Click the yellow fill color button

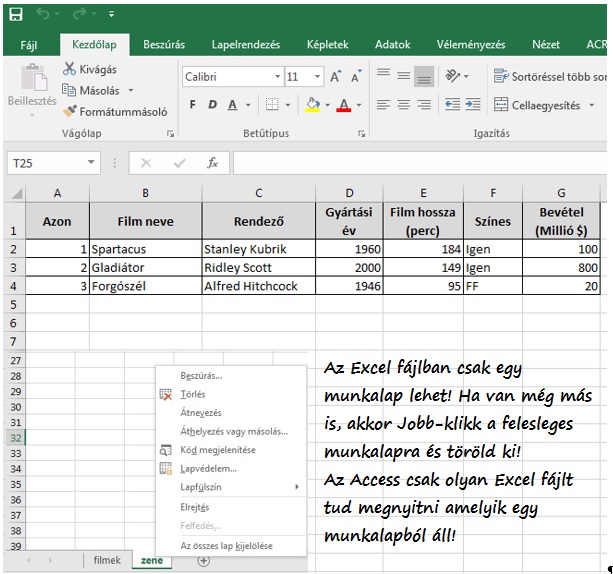pyautogui.click(x=312, y=105)
